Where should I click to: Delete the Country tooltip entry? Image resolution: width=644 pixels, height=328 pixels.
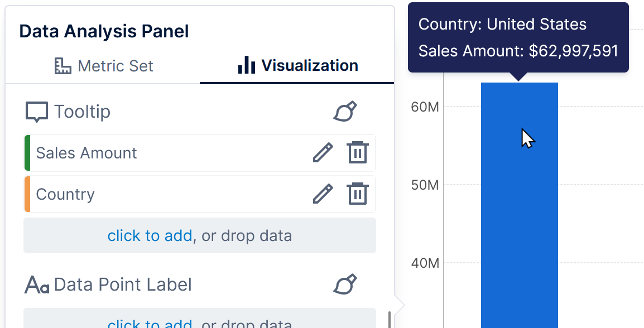[x=357, y=194]
